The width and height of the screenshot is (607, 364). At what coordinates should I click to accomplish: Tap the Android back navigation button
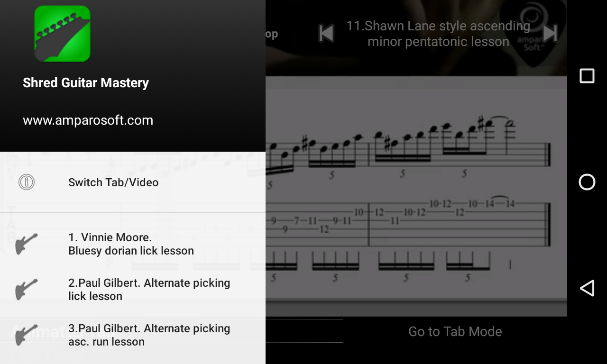(587, 288)
